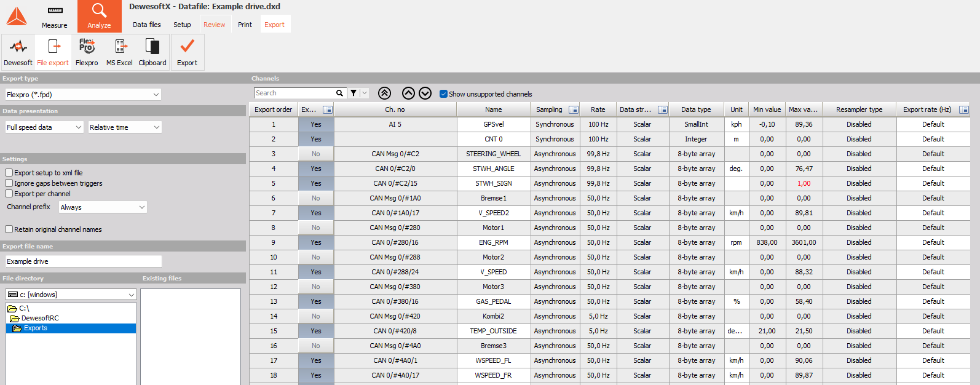The width and height of the screenshot is (980, 385).
Task: Sort by the Data type column header
Action: [696, 109]
